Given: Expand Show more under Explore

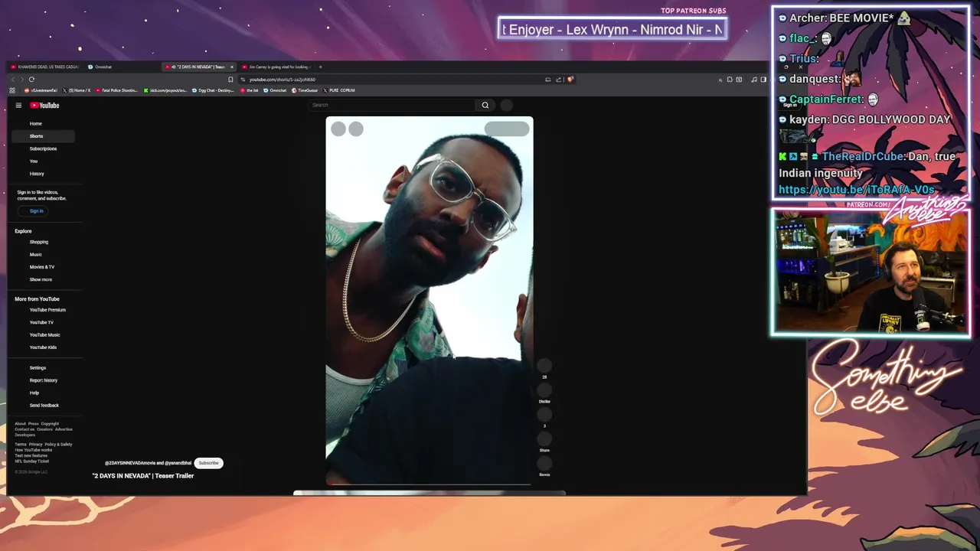Looking at the screenshot, I should pyautogui.click(x=41, y=279).
